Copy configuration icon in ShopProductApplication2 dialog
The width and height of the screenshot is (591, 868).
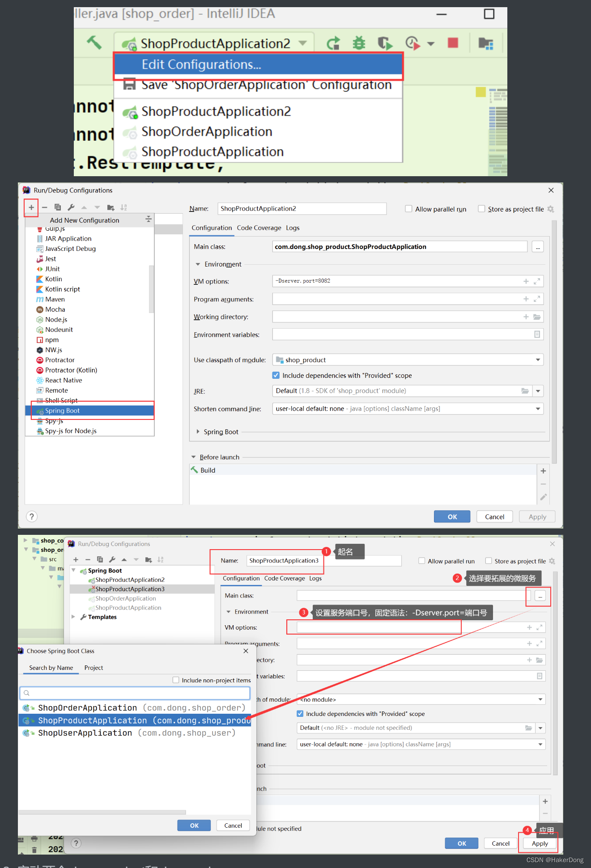(x=58, y=207)
